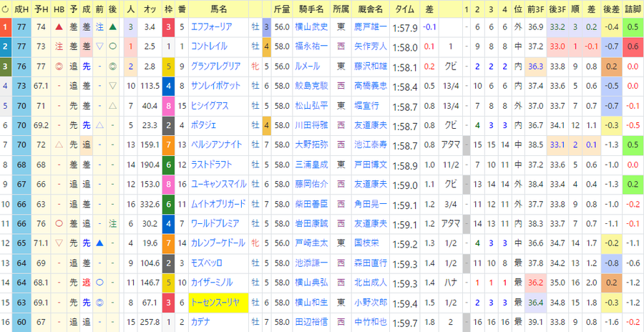Click the 後3F value 33.0

(557, 47)
